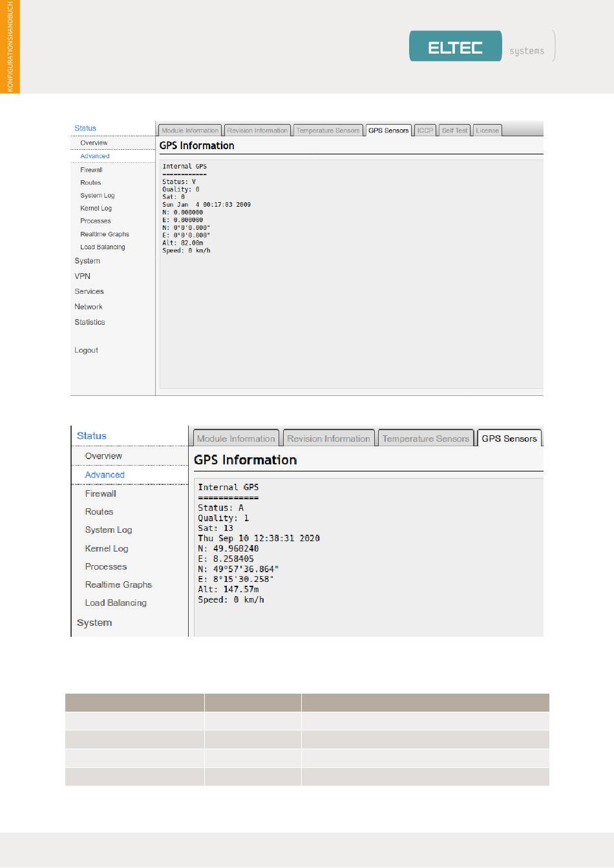
Task: Expand the Services menu section
Action: point(89,291)
